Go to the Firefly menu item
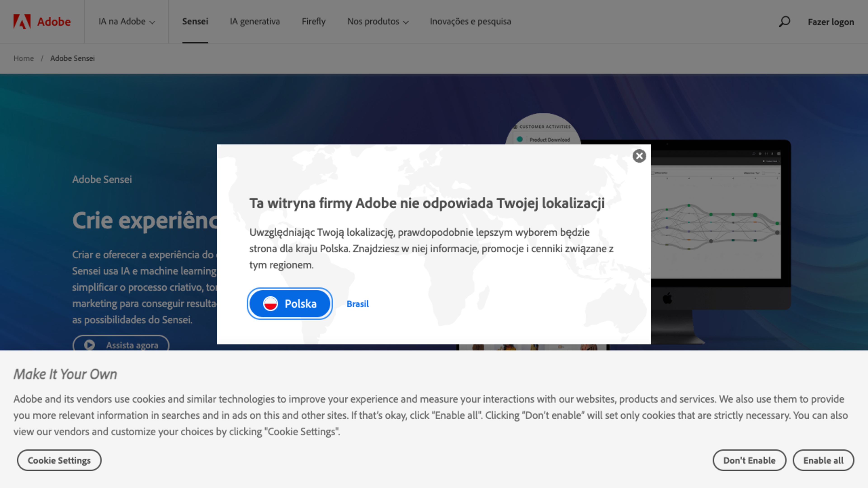This screenshot has height=488, width=868. click(x=313, y=21)
